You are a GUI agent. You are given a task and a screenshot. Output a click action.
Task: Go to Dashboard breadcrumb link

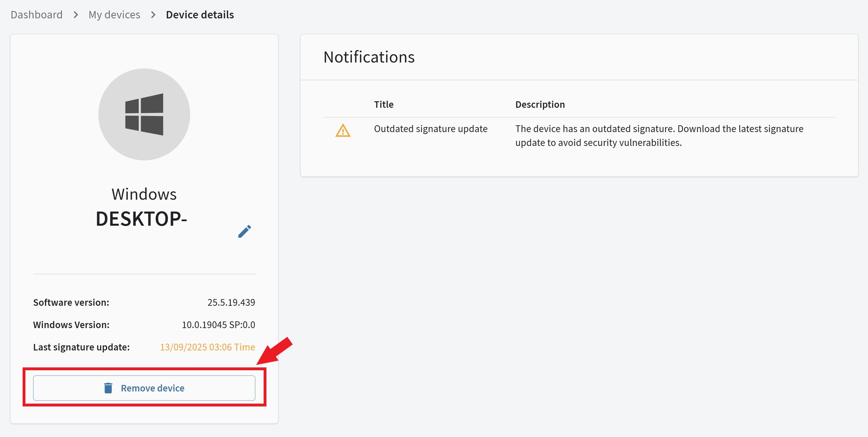click(x=36, y=15)
